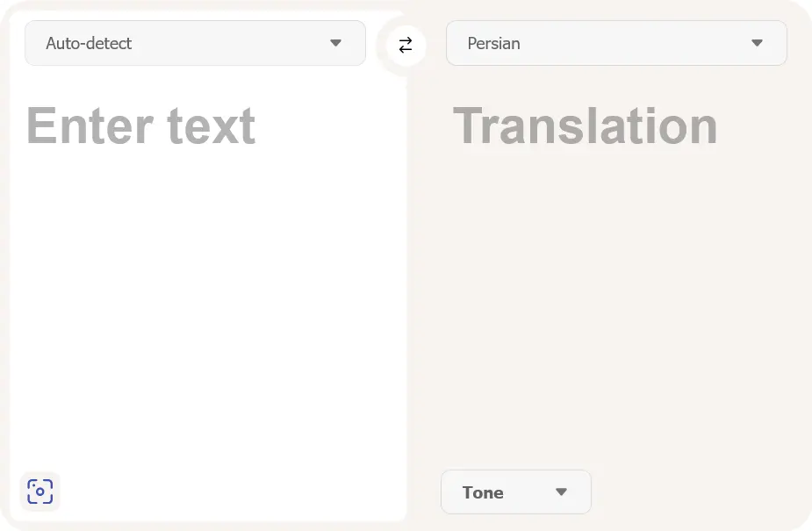Click the Auto-detect dropdown arrow

335,43
